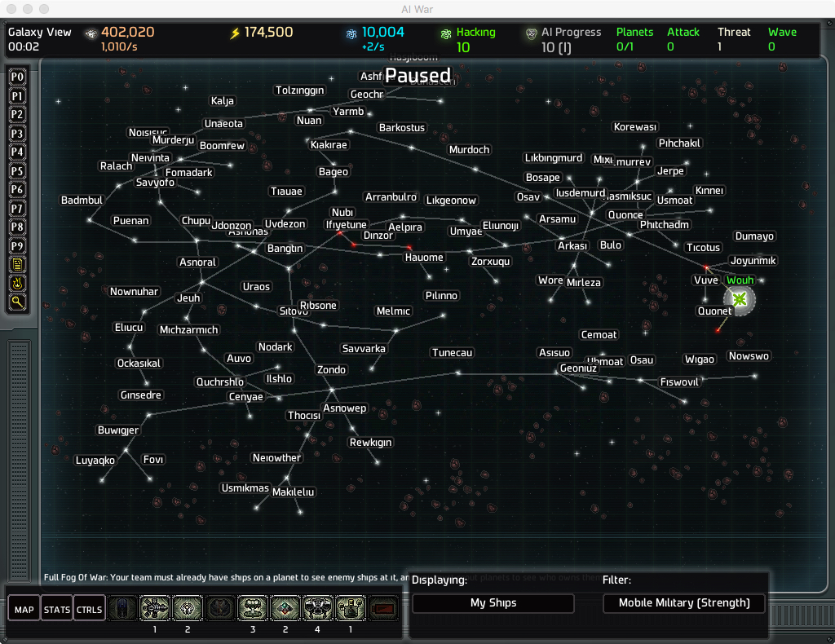Switch to the MAP tab

click(24, 610)
